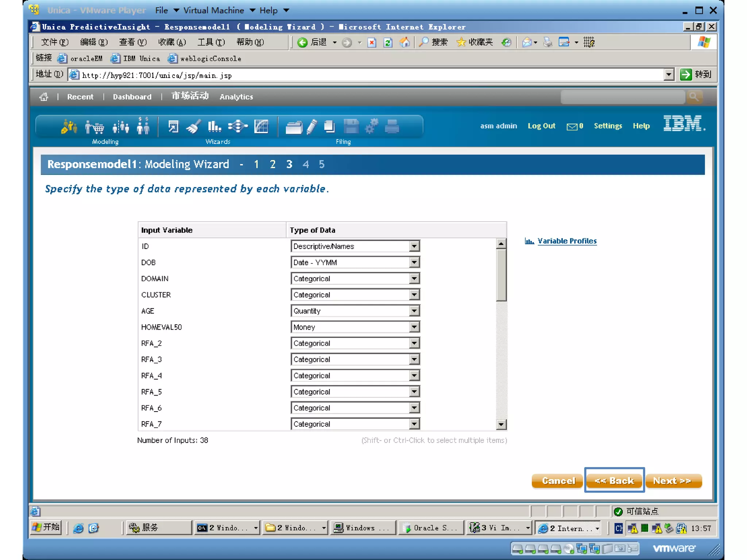
Task: Click the grid chart wizard icon
Action: (x=261, y=127)
